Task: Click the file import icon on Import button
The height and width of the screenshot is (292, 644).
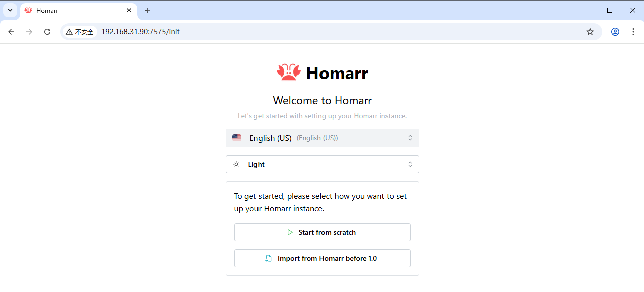Action: click(x=269, y=258)
